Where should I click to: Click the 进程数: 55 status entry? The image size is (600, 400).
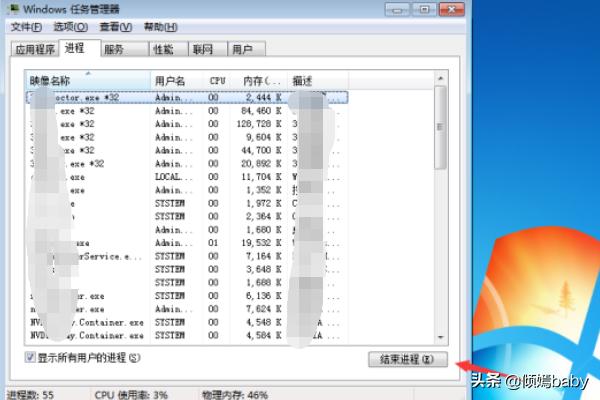click(31, 395)
